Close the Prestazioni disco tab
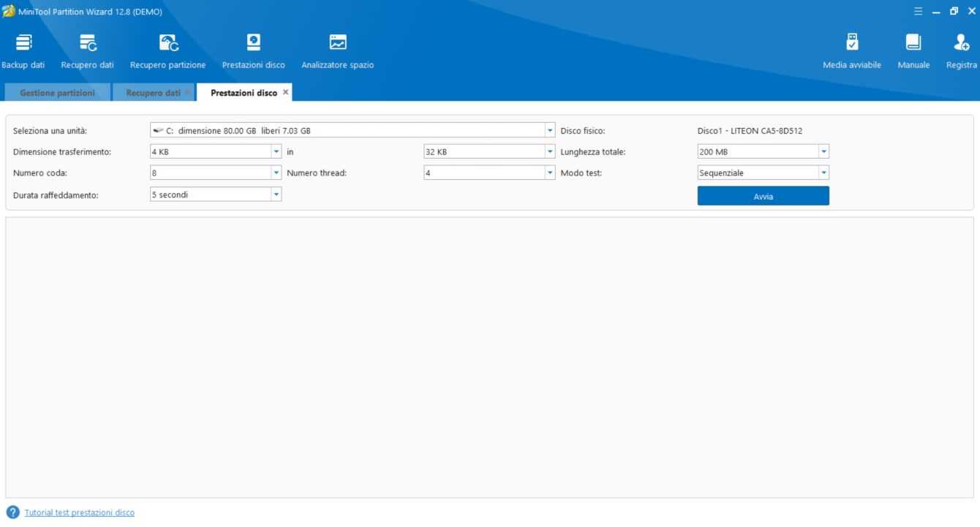The height and width of the screenshot is (527, 980). click(286, 92)
